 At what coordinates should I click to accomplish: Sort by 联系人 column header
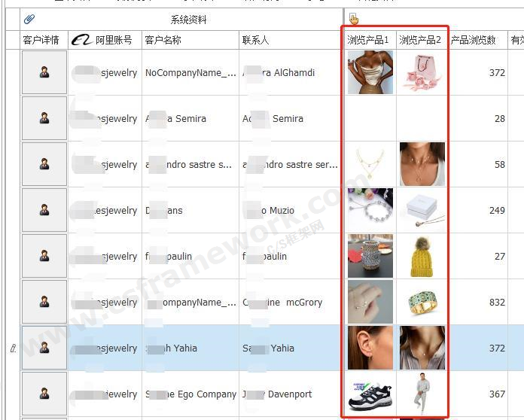[x=256, y=40]
